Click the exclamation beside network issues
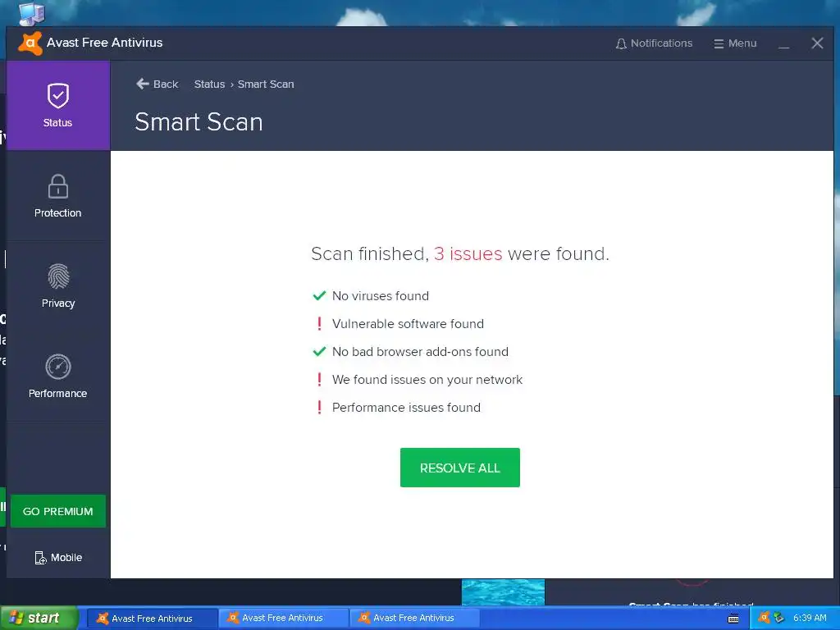 click(x=319, y=379)
